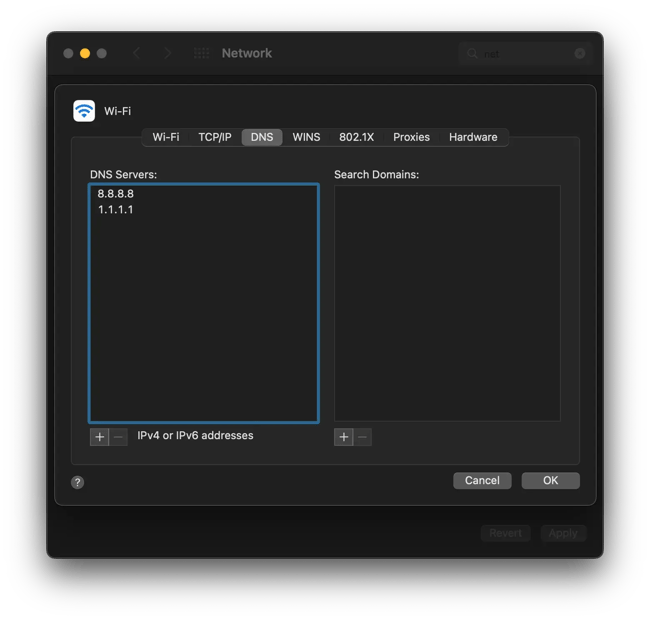Click the Wi-Fi interface icon
The image size is (650, 620).
[x=84, y=111]
